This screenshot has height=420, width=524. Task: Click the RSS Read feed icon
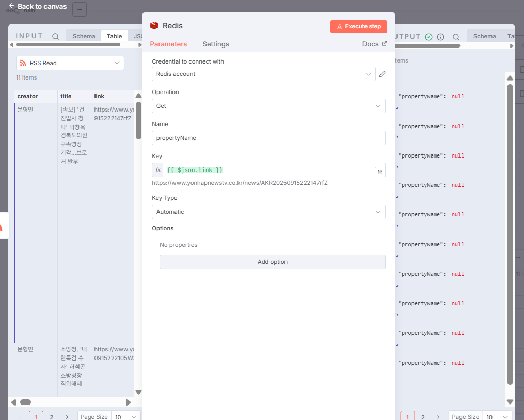23,63
